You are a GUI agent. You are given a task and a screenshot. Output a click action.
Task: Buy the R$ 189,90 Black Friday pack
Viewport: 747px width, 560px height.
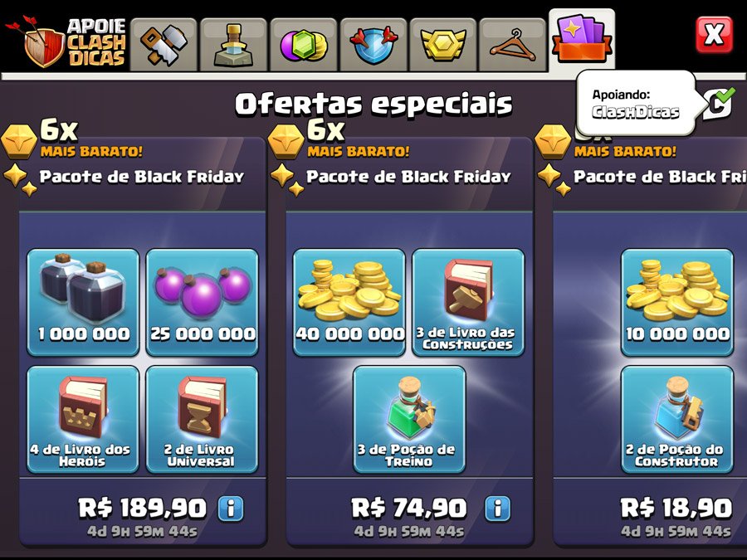coord(142,508)
